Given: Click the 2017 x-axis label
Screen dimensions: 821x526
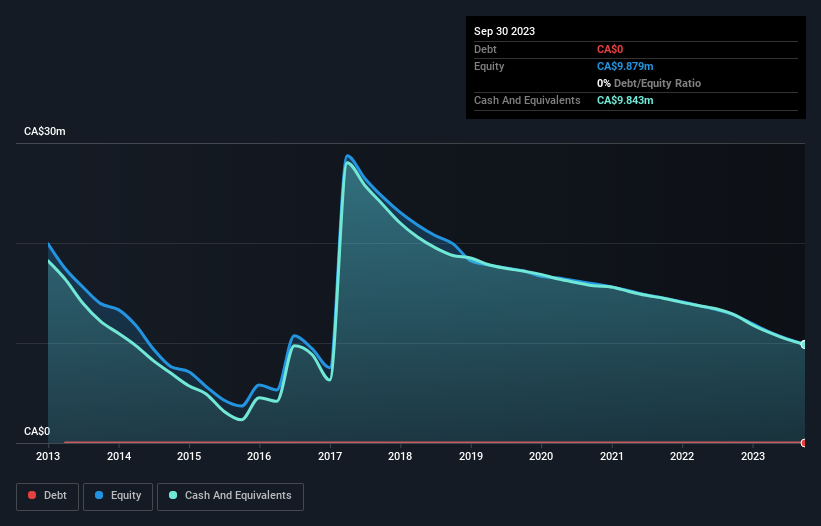Looking at the screenshot, I should (330, 456).
